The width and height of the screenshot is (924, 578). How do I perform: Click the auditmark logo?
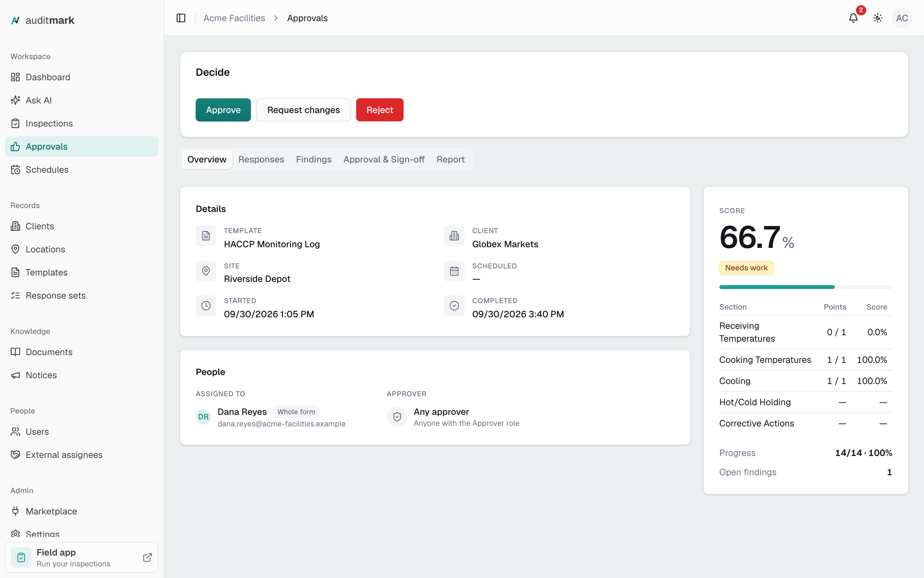click(42, 20)
